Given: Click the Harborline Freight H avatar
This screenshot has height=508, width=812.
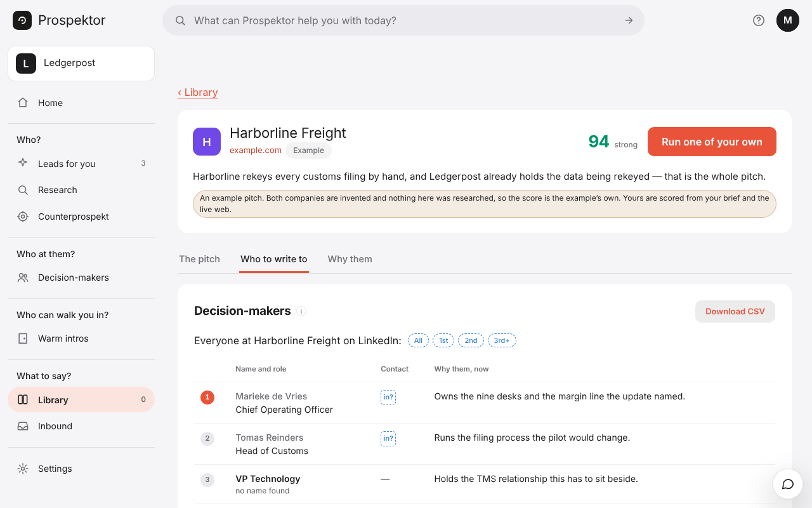Looking at the screenshot, I should tap(207, 142).
